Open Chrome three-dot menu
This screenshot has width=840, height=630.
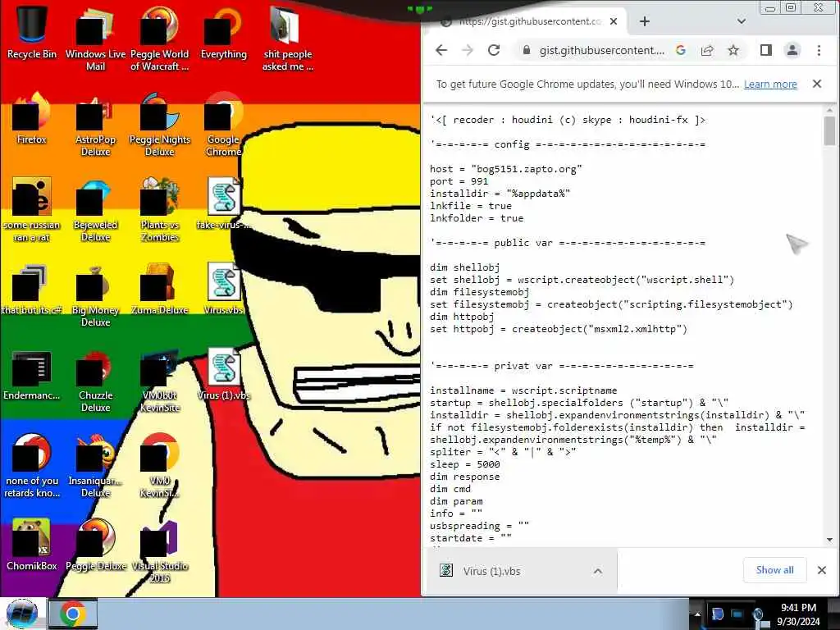(819, 50)
